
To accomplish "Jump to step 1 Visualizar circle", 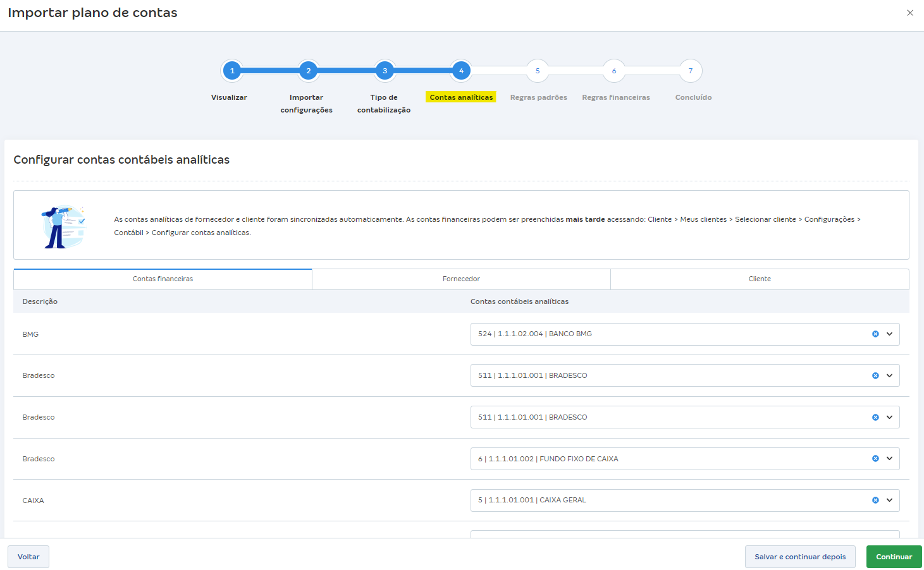I will pos(232,71).
